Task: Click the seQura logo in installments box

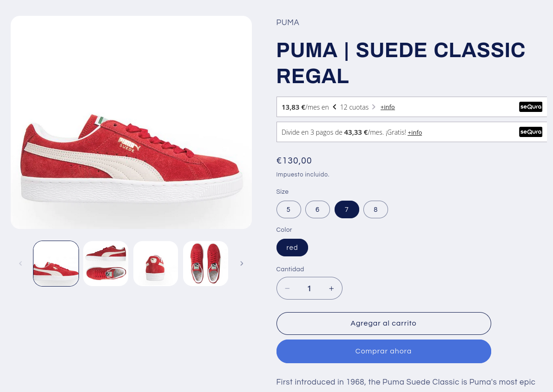Action: (530, 107)
